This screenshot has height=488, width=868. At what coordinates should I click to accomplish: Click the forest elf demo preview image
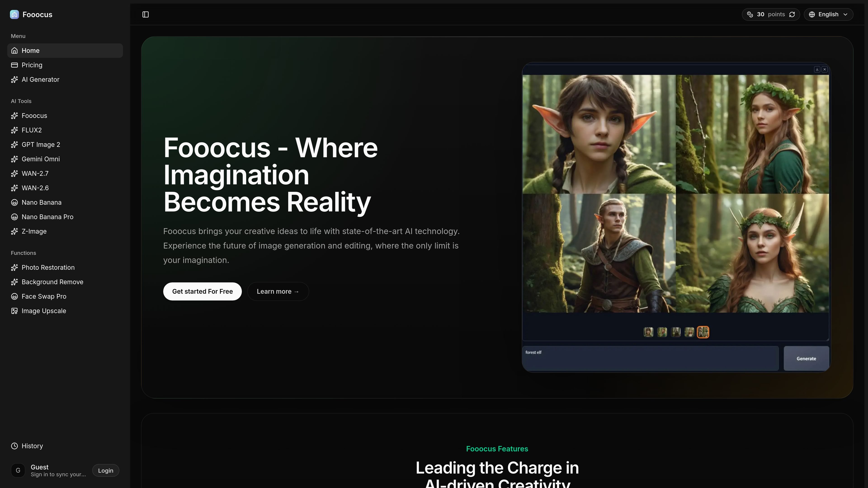tap(676, 217)
